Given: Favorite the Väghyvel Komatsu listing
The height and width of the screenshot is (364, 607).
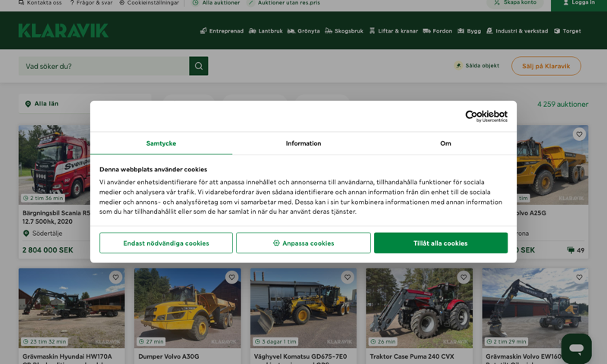Looking at the screenshot, I should 348,278.
